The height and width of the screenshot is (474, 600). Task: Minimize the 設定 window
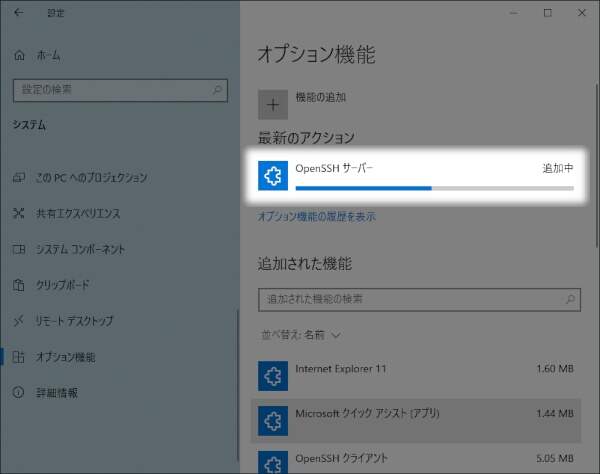(514, 13)
